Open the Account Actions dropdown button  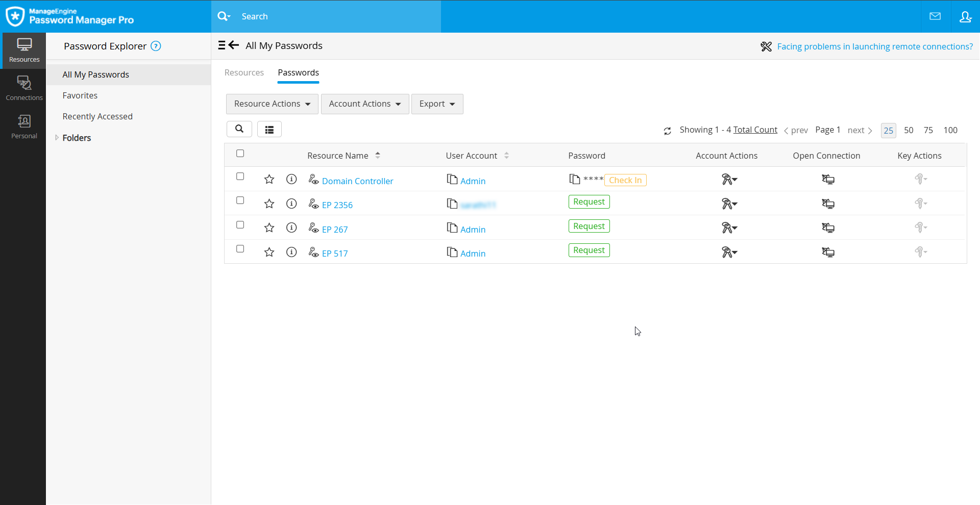[x=365, y=104]
